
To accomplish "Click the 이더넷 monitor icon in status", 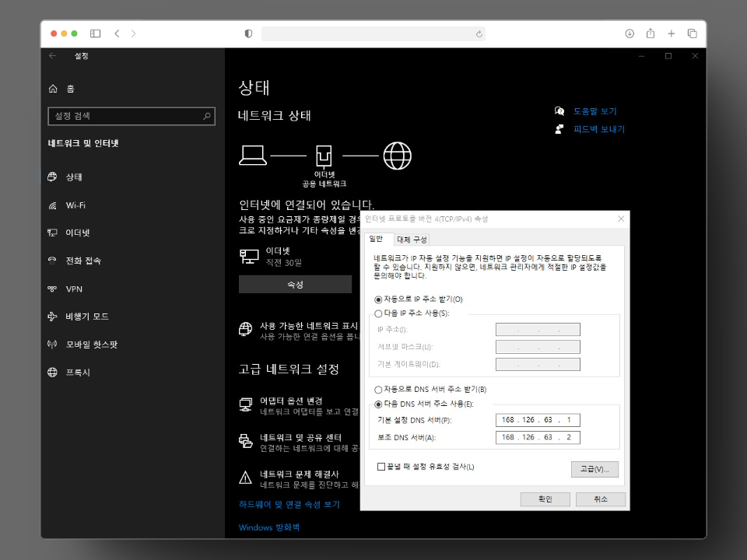I will [x=249, y=256].
